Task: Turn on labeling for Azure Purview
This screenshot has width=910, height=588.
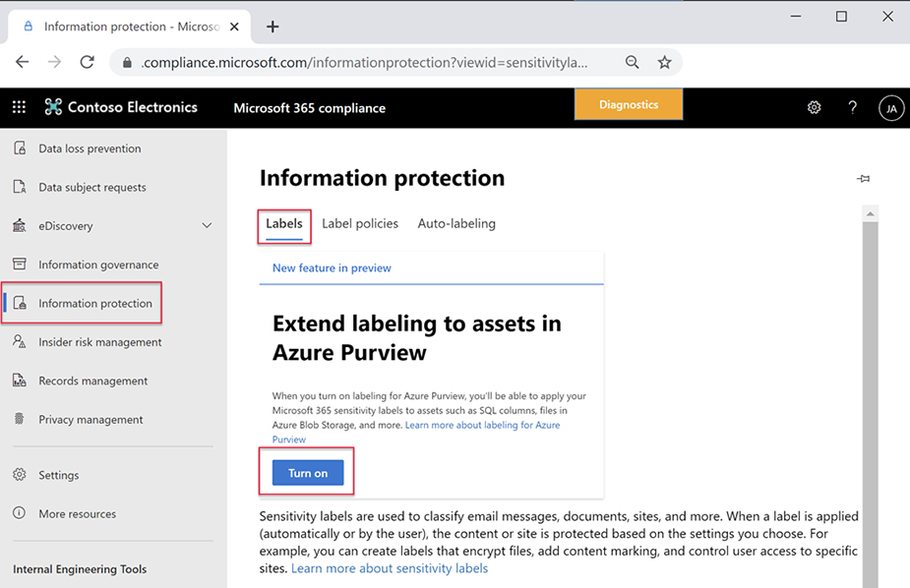Action: coord(307,472)
